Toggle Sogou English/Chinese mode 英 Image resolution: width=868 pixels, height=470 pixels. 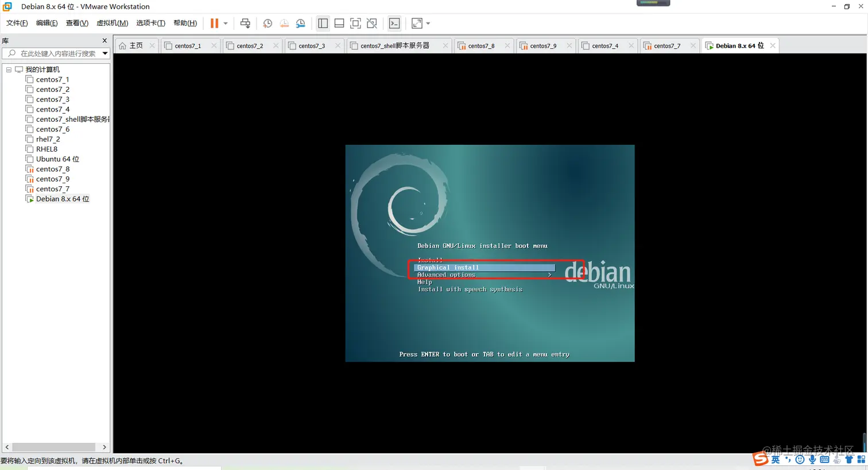click(776, 460)
